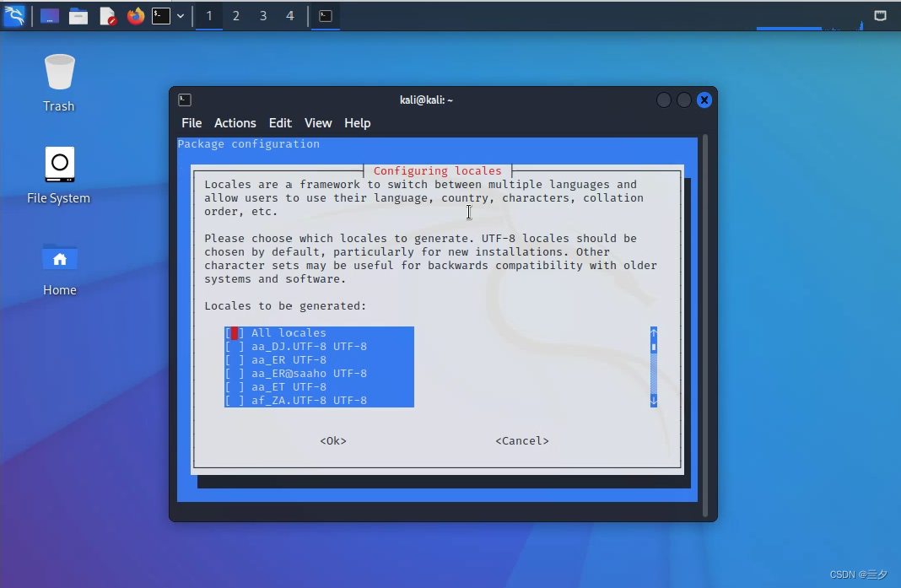Launch Firefox from the top panel

tap(135, 15)
